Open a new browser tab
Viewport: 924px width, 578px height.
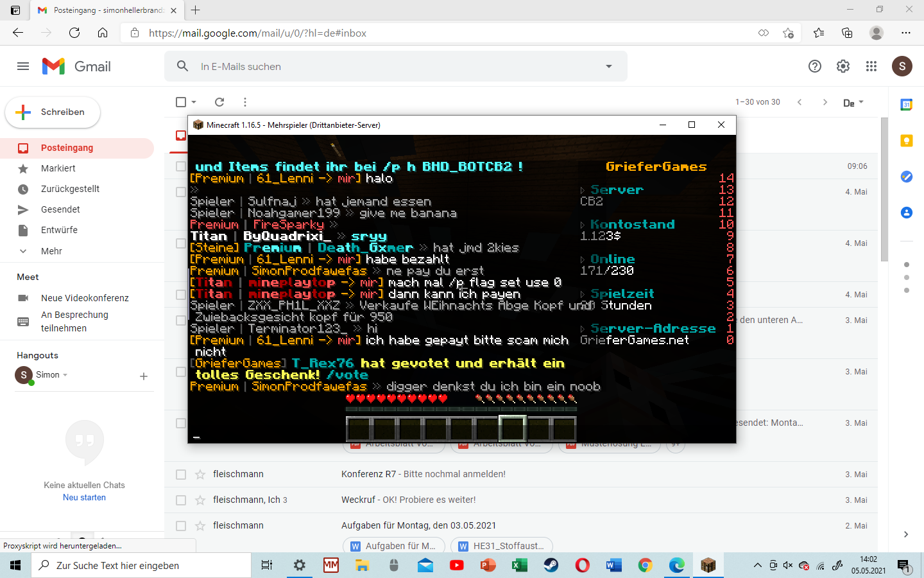[196, 10]
